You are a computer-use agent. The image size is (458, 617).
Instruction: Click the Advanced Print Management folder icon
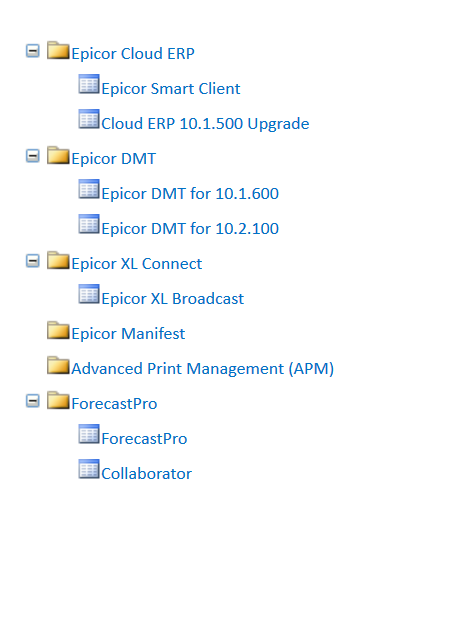[x=58, y=366]
